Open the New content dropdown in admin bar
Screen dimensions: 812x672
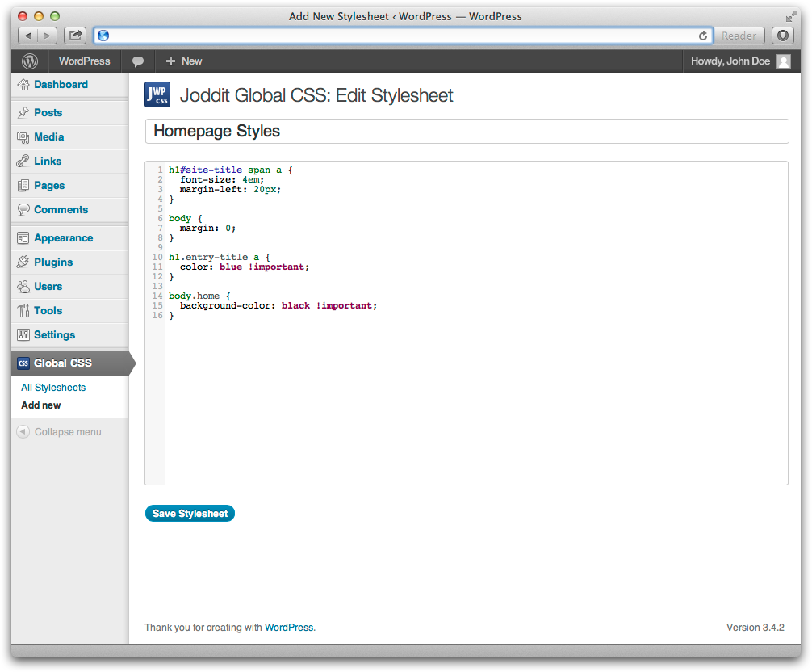coord(184,61)
